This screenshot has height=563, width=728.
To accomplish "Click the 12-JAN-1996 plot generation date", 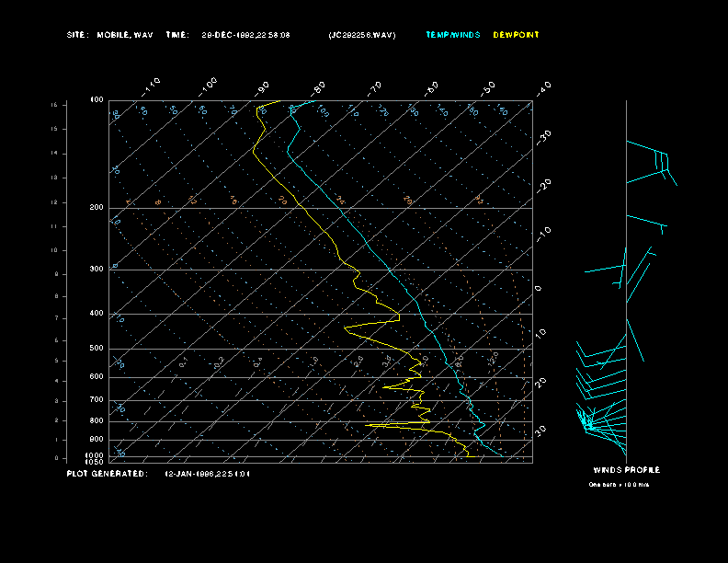I will 208,475.
